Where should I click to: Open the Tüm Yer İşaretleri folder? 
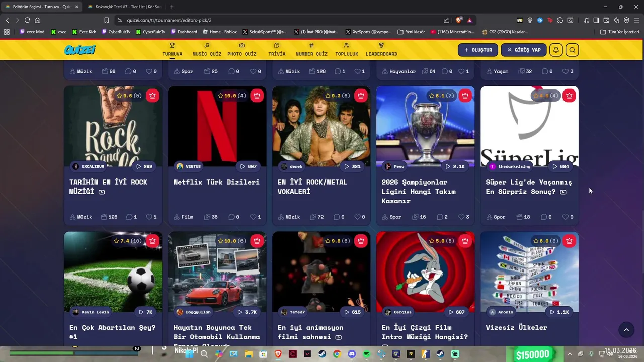coord(620,32)
